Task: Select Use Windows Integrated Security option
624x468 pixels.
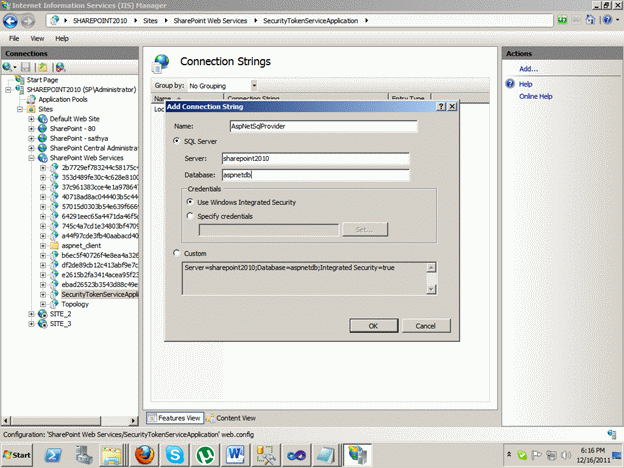Action: pyautogui.click(x=190, y=202)
